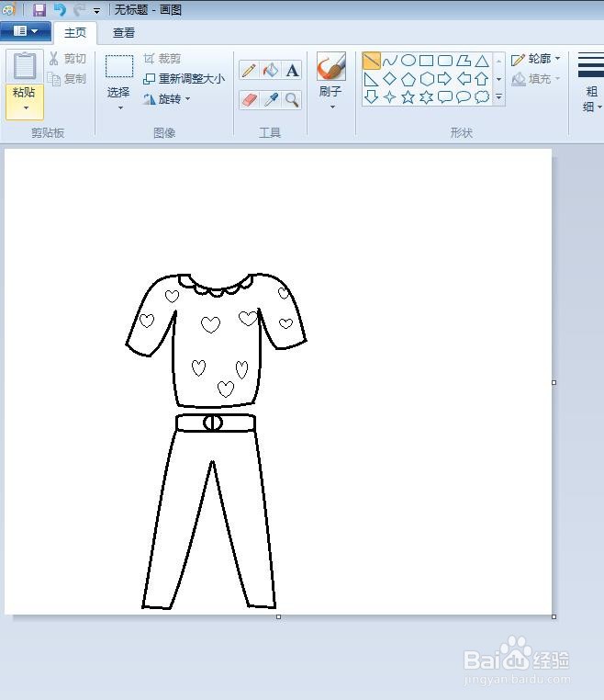This screenshot has height=700, width=604.
Task: Open Customize Quick Access Toolbar dropdown
Action: [x=96, y=10]
